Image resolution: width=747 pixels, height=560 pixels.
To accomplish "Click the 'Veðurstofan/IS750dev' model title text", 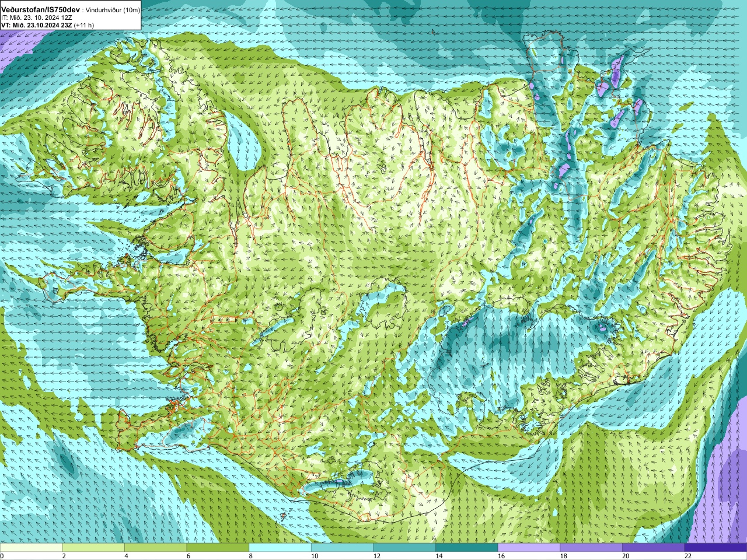I will [x=41, y=10].
